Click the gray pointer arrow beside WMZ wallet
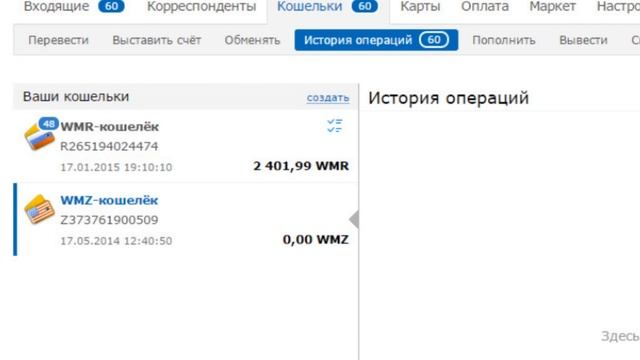The image size is (640, 360). coord(354,220)
